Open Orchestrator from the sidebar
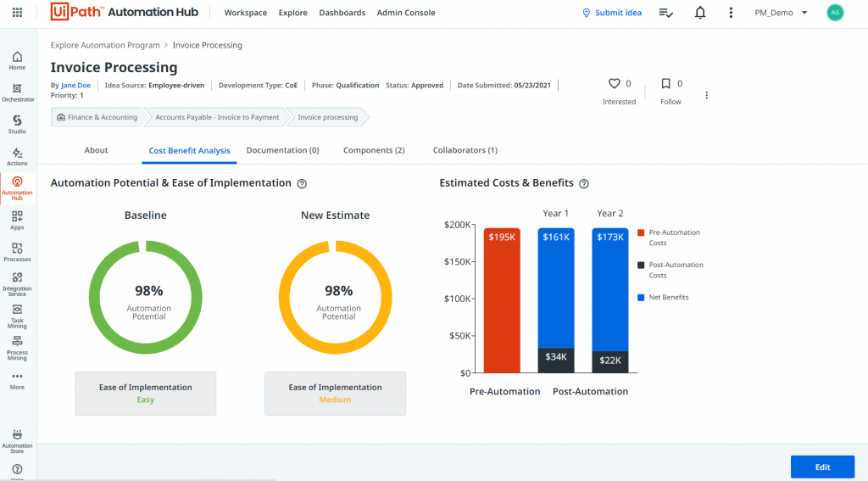 (x=18, y=92)
